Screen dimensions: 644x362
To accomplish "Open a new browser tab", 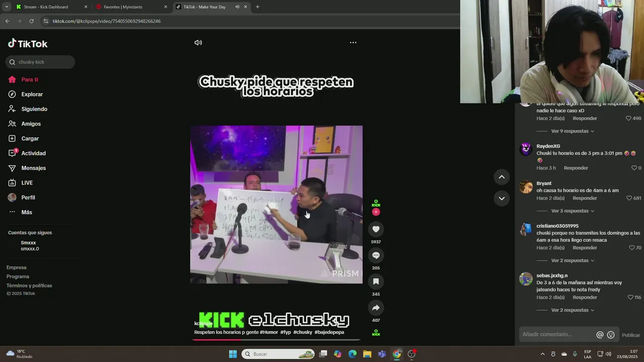I will click(258, 7).
